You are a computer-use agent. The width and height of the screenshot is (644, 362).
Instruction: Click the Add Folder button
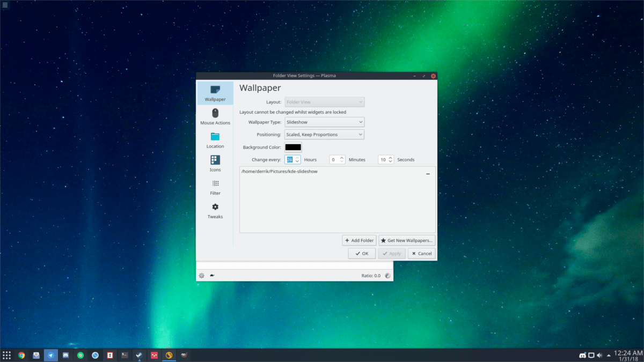click(x=359, y=241)
